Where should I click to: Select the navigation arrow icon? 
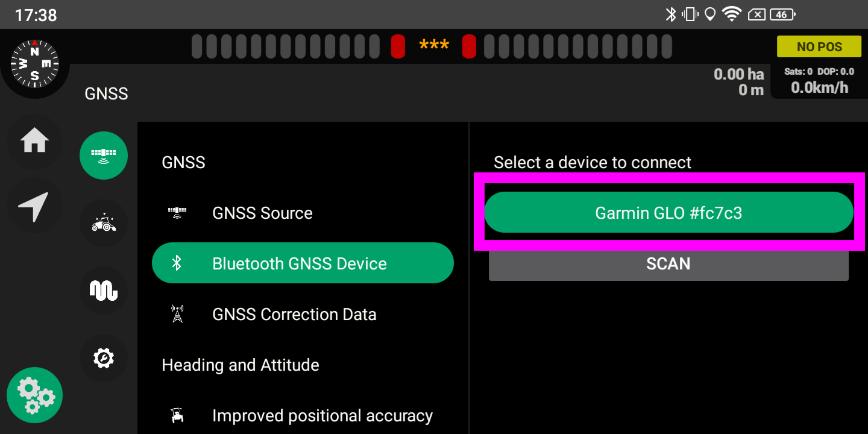[34, 206]
